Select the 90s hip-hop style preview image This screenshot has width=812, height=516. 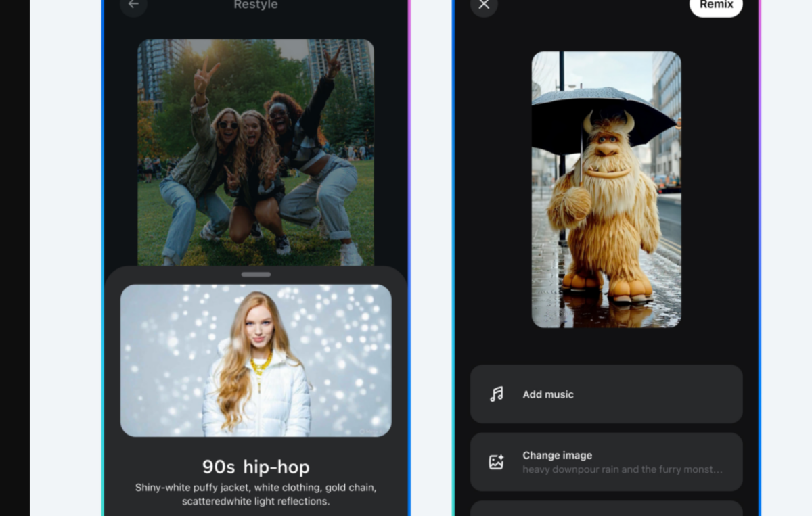[256, 360]
